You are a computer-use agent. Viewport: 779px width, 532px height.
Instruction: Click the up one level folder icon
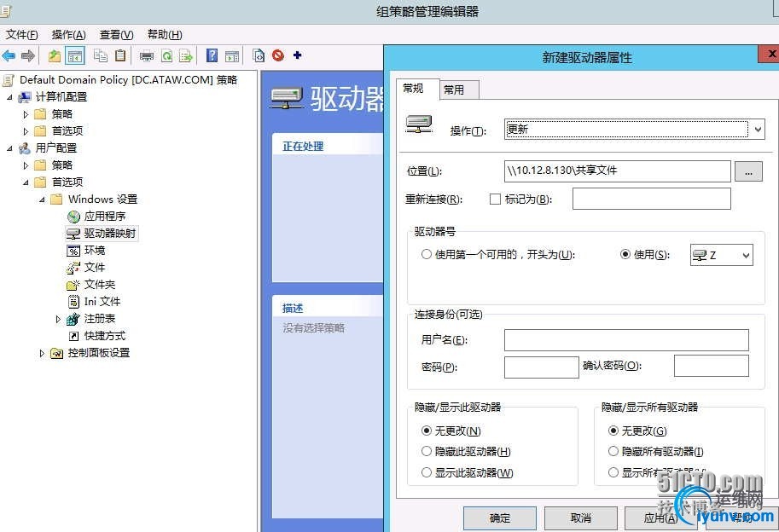pyautogui.click(x=54, y=55)
